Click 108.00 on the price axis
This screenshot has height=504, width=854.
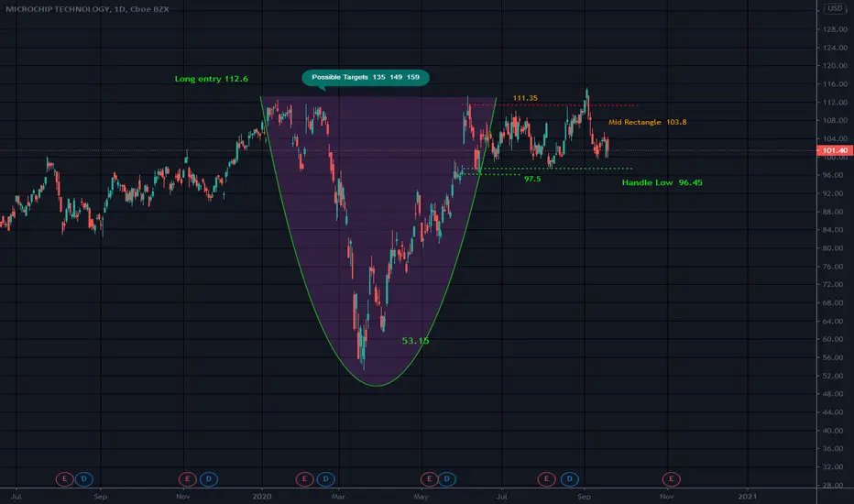tap(835, 120)
